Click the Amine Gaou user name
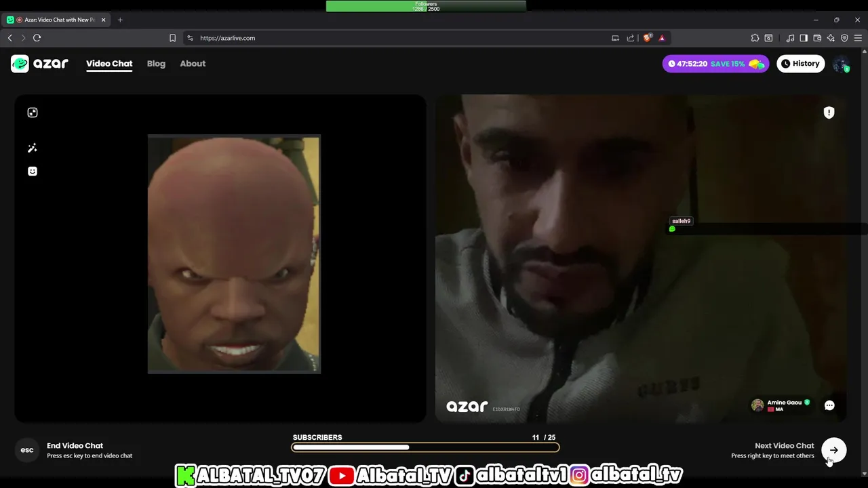Screen dimensions: 868x488 click(x=785, y=403)
